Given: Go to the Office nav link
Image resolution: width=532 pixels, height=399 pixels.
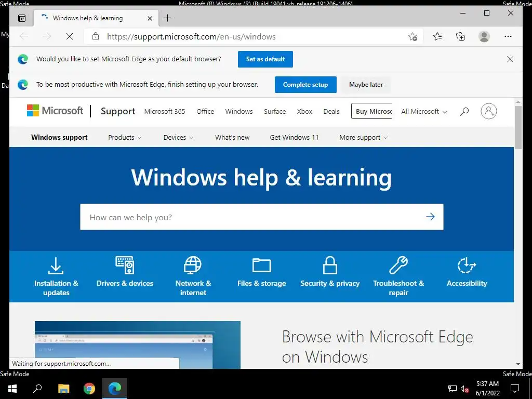Looking at the screenshot, I should 205,111.
